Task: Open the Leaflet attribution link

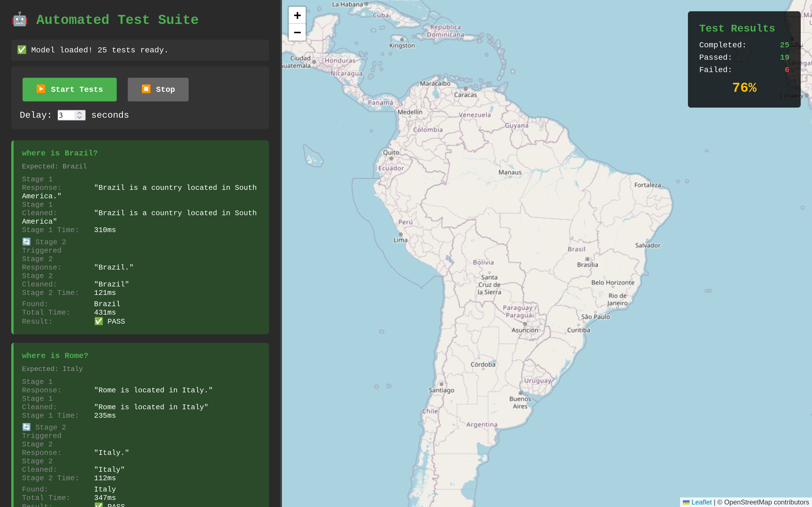Action: click(701, 502)
